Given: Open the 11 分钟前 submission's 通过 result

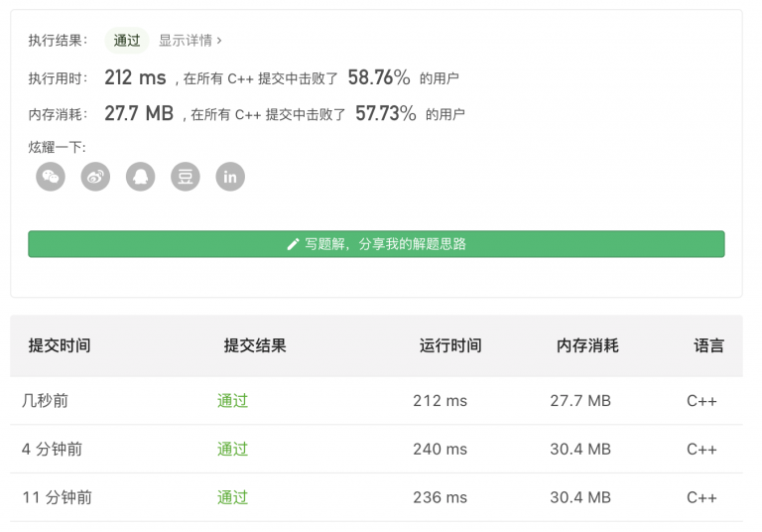Looking at the screenshot, I should [232, 497].
